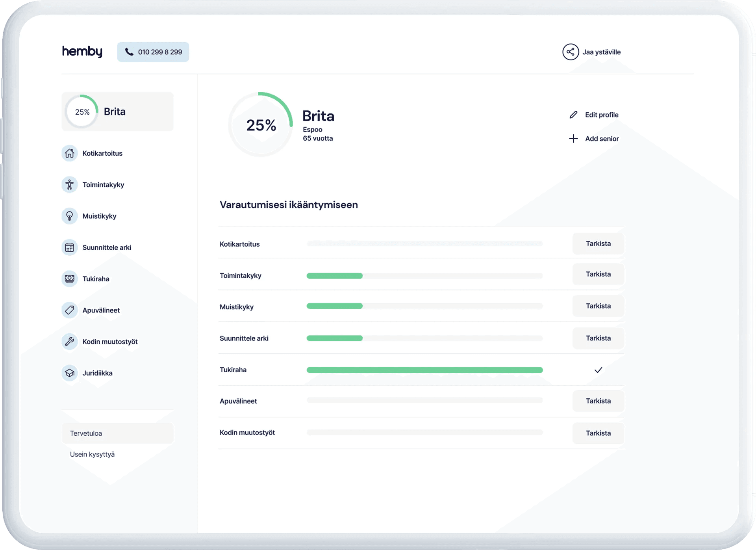Click the full Tukiraha progress bar

[x=425, y=370]
